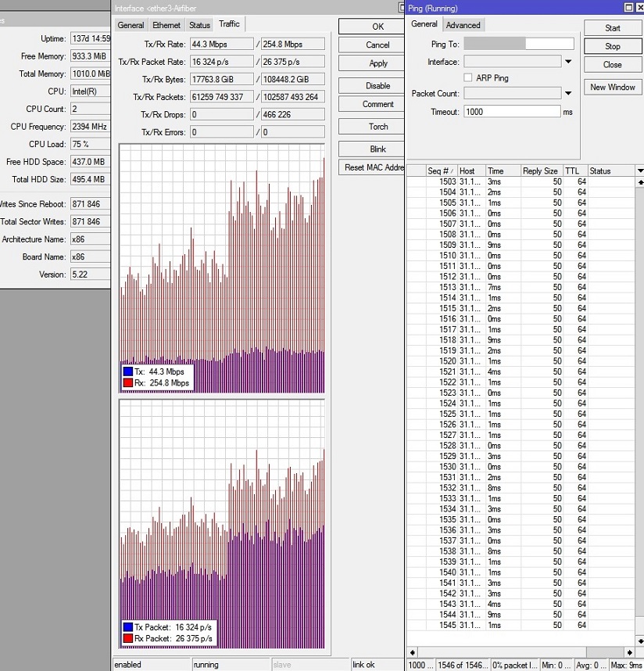Click the Rx Rate value 254.8 Mbps field
The height and width of the screenshot is (671, 644).
coord(292,44)
